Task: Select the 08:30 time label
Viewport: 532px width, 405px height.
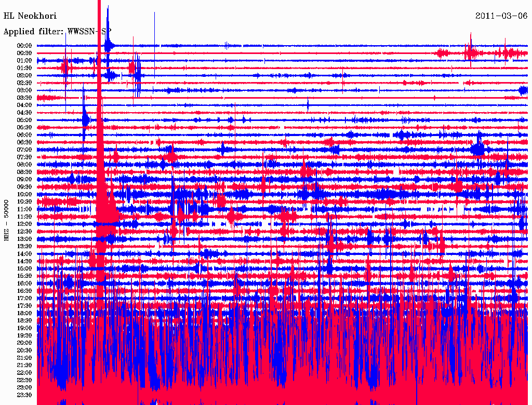Action: [x=24, y=172]
